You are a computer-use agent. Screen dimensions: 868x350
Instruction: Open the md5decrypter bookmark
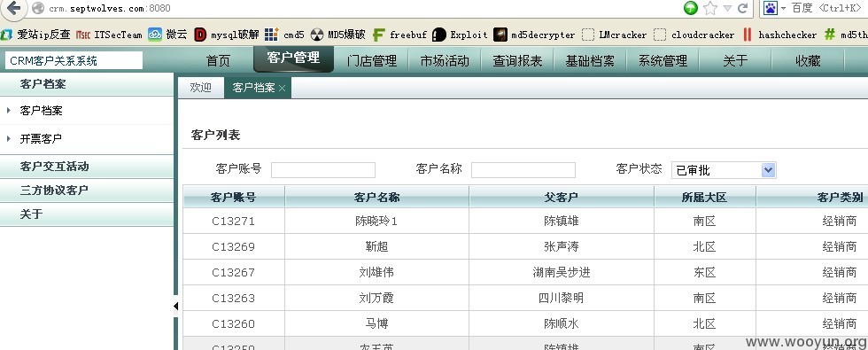coord(534,35)
